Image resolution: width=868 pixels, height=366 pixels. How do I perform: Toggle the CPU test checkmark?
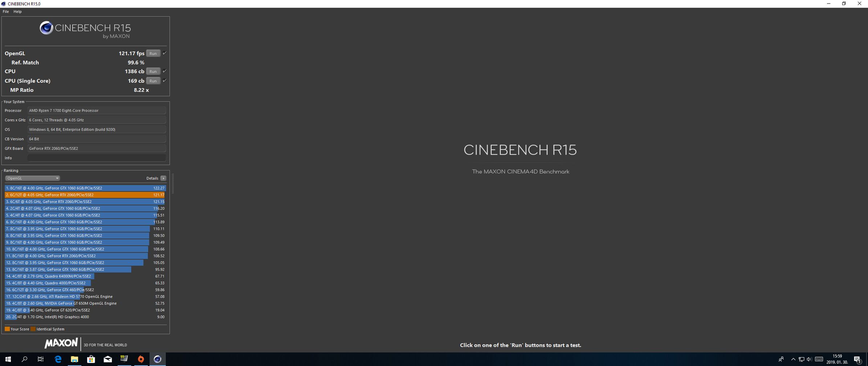coord(164,71)
